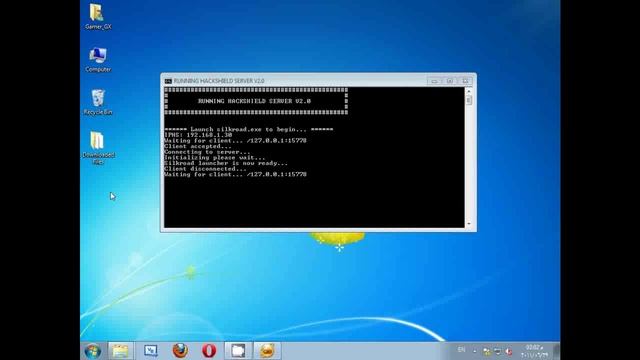
Task: Click console scrollbar up arrow
Action: (469, 91)
